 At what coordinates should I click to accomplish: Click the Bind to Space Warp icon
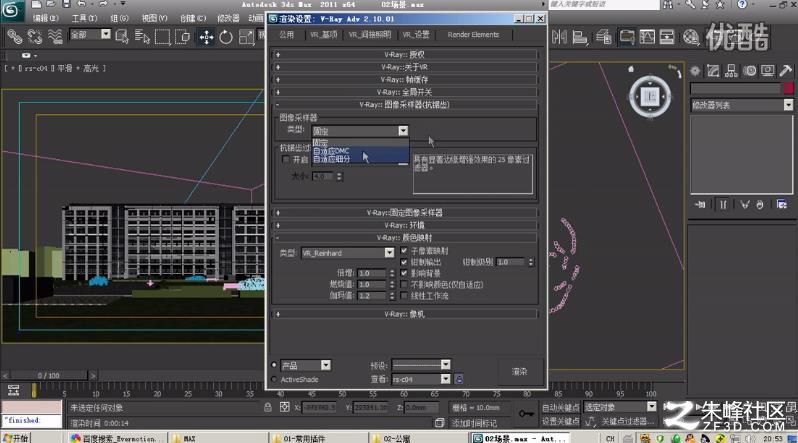click(55, 37)
